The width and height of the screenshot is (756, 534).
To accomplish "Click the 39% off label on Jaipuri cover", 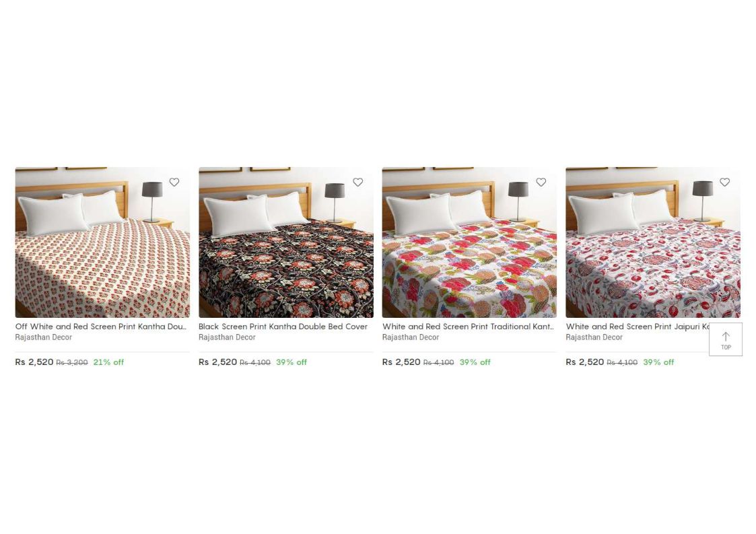I will click(658, 362).
